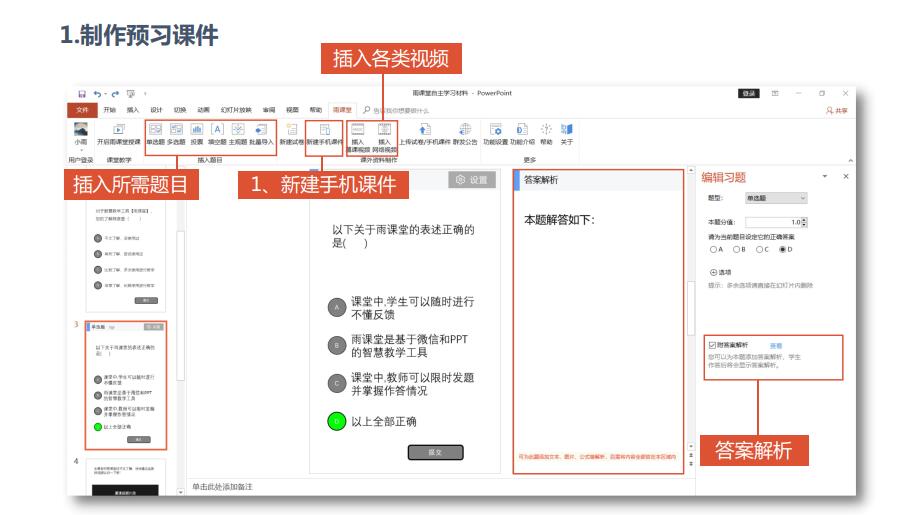This screenshot has height=515, width=921.
Task: Select slide 3 thumbnail in the panel
Action: pos(126,385)
